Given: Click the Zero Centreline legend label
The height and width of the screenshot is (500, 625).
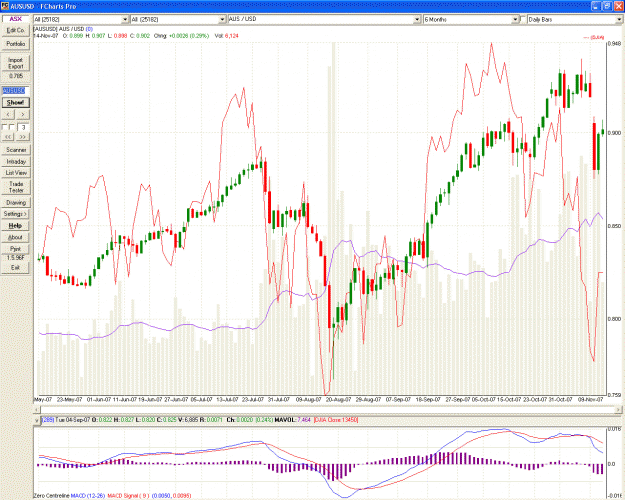Looking at the screenshot, I should tap(51, 496).
